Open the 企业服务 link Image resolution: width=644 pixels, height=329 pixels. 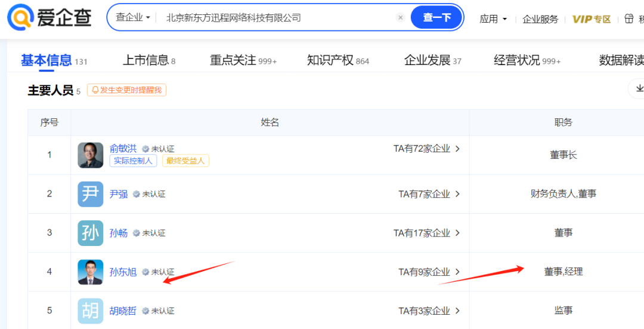[x=540, y=19]
